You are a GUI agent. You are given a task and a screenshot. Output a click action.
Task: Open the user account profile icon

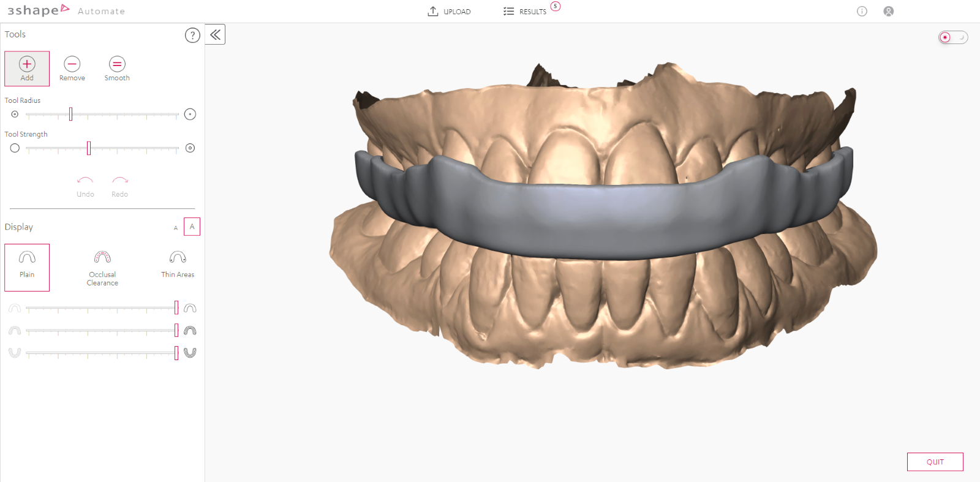(x=889, y=11)
